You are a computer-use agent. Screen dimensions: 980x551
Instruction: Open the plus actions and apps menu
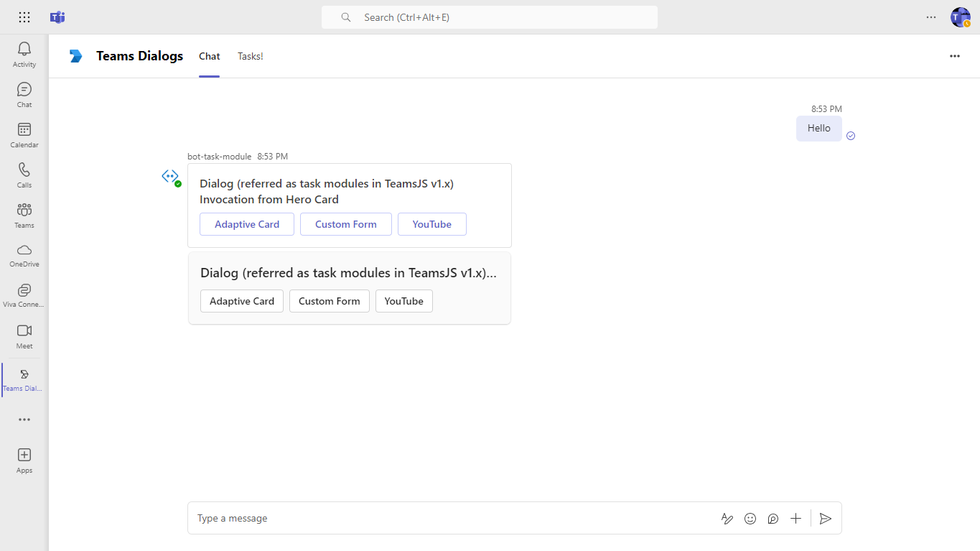pos(796,519)
